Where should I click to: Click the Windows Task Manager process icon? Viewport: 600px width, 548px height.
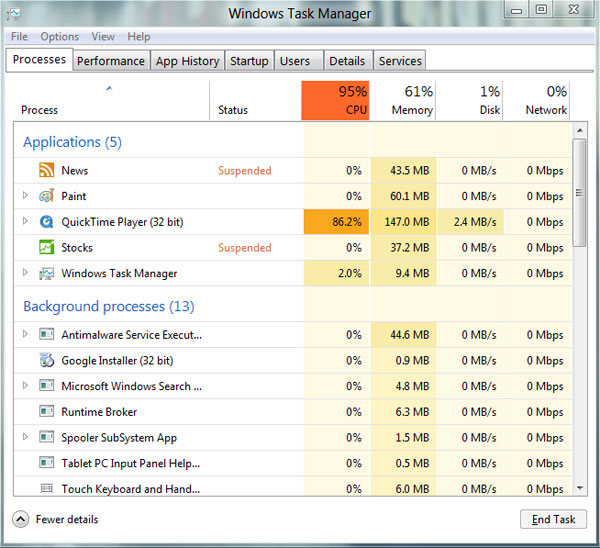click(46, 273)
